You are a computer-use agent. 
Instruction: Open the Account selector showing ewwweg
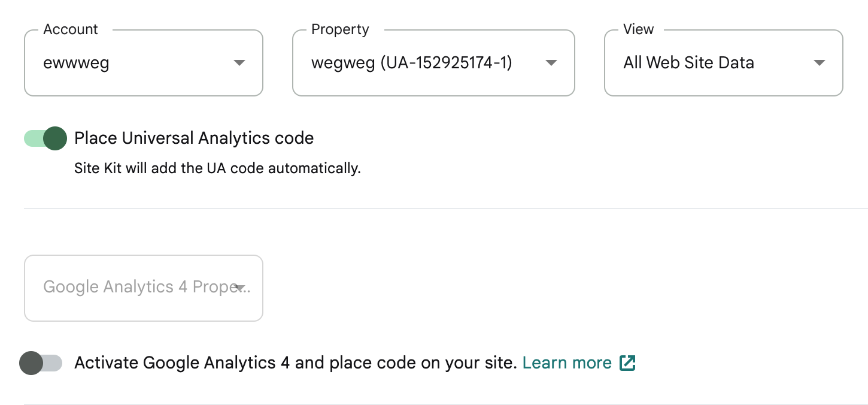pos(144,62)
